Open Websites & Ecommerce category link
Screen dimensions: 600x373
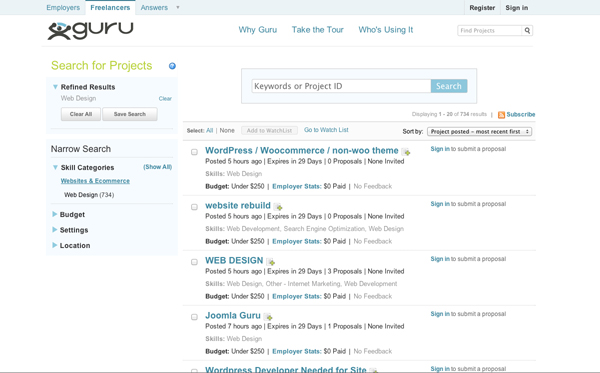(95, 181)
